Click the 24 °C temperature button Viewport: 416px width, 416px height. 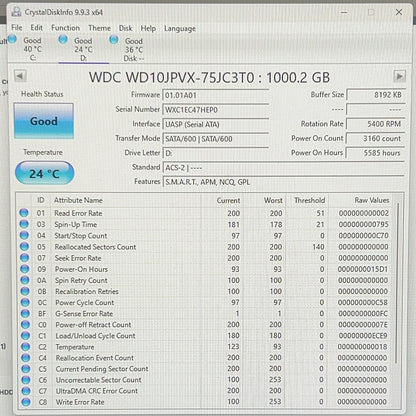44,173
